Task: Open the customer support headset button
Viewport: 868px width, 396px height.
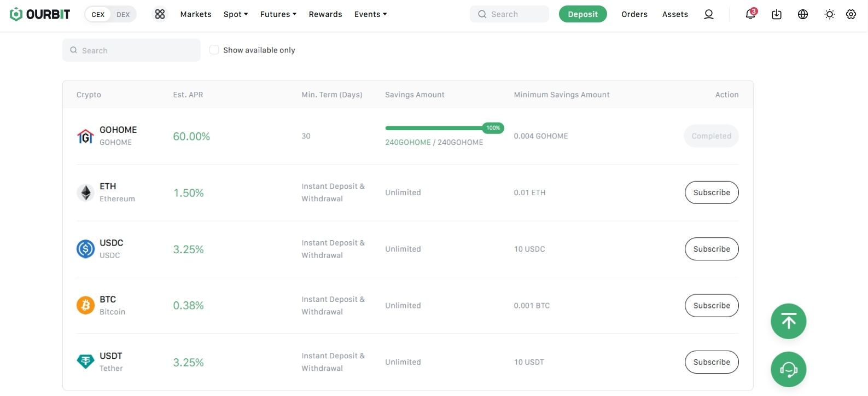Action: pos(789,369)
